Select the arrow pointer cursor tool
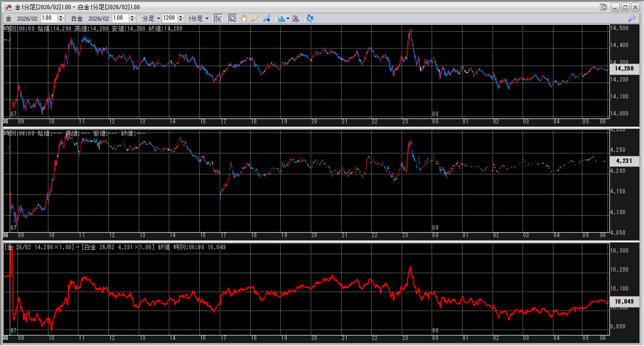The width and height of the screenshot is (644, 346). pyautogui.click(x=232, y=19)
